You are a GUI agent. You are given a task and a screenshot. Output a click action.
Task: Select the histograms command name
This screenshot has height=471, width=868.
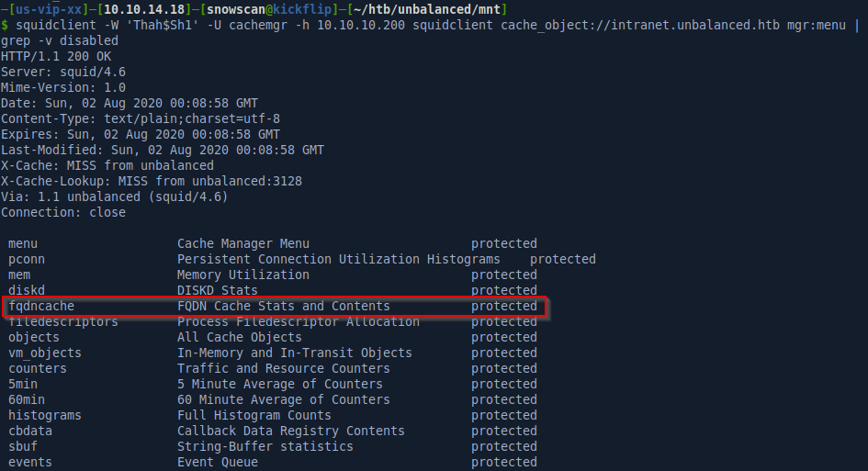point(45,415)
